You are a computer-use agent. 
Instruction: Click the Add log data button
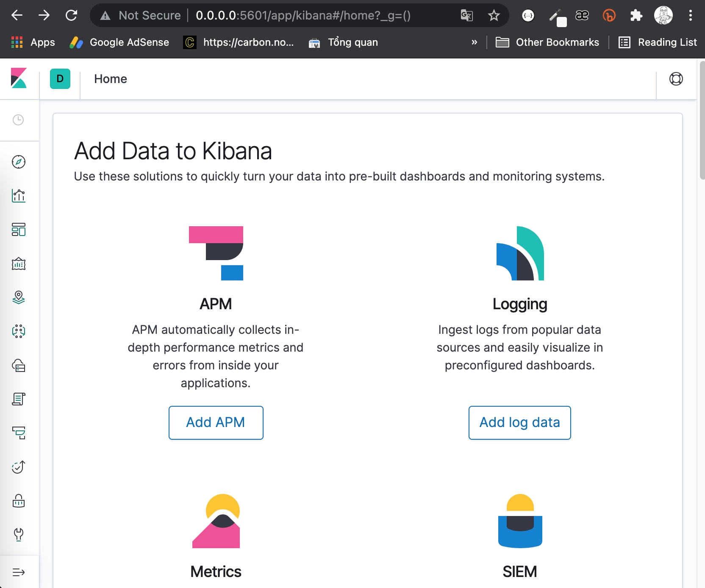(519, 422)
